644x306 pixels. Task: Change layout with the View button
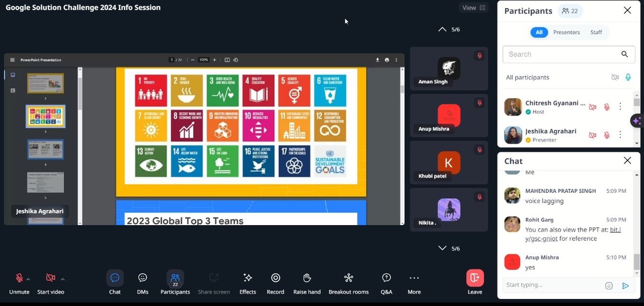(x=474, y=8)
